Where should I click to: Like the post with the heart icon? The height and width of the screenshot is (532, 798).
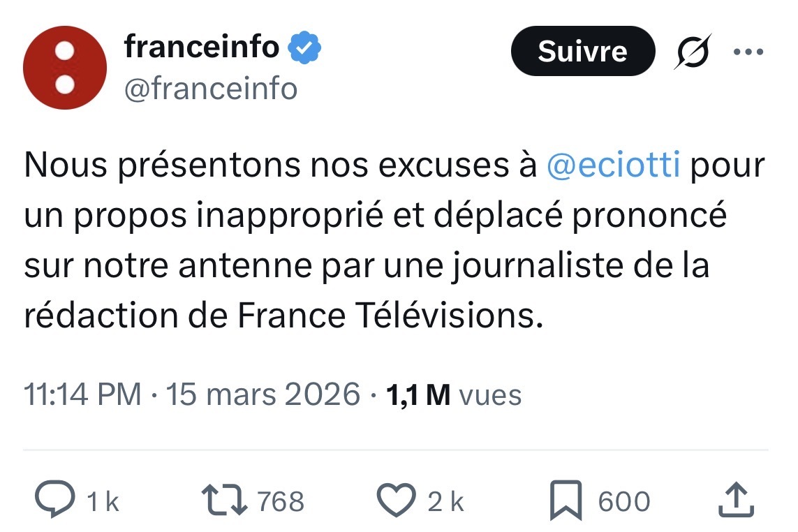(396, 501)
